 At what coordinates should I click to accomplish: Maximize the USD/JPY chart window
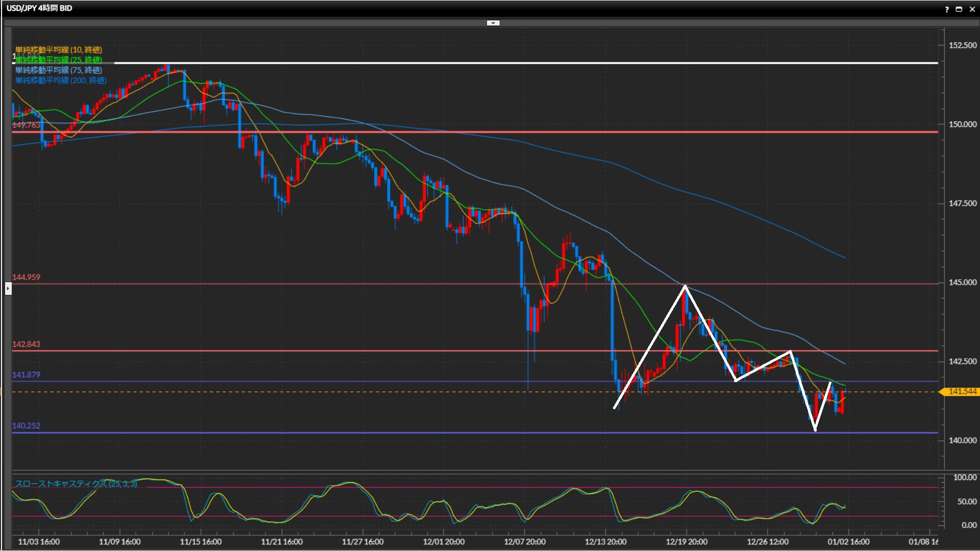959,9
